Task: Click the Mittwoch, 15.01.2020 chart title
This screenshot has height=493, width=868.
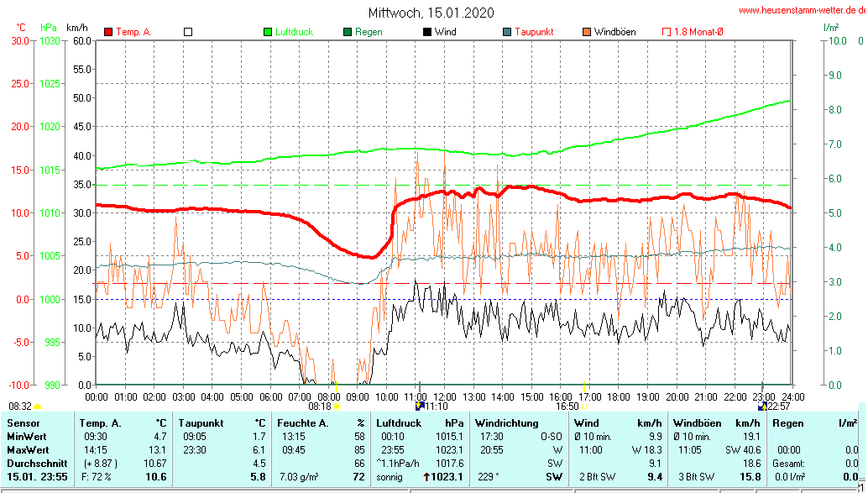Action: tap(431, 13)
